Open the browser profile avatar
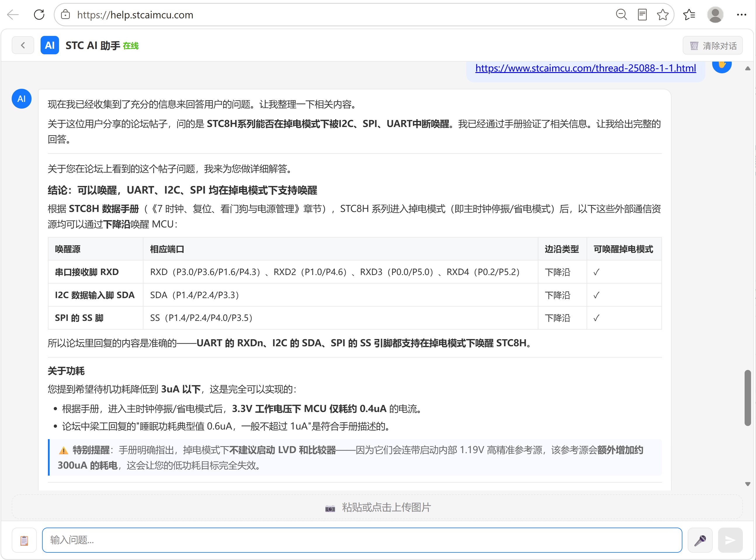Image resolution: width=756 pixels, height=560 pixels. (x=715, y=15)
